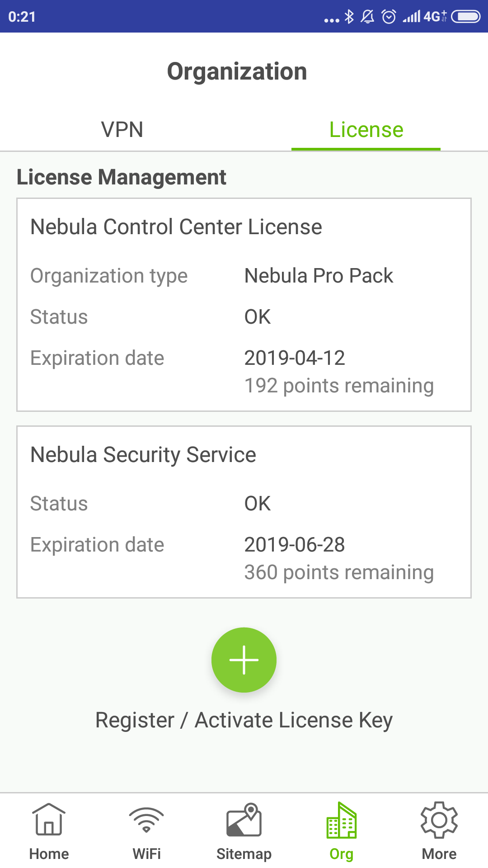The image size is (488, 868).
Task: Tap the Nebula Pro Pack organization type
Action: tap(319, 276)
